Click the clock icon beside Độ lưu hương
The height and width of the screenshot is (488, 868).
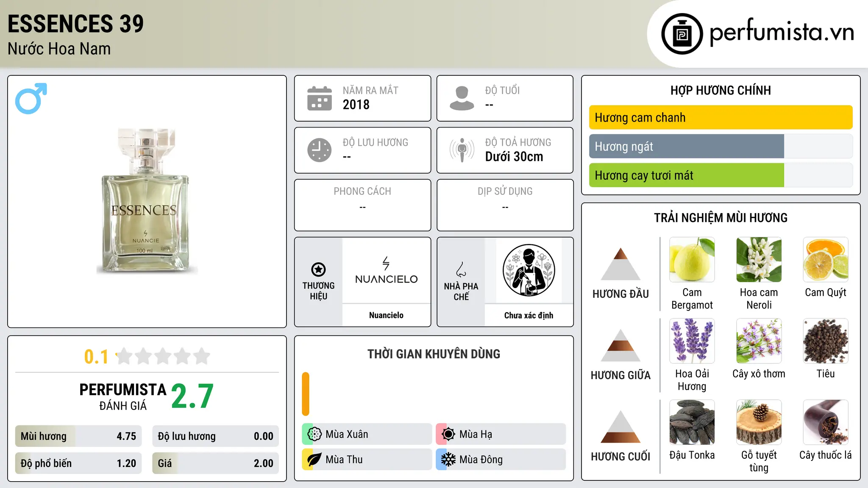(319, 150)
